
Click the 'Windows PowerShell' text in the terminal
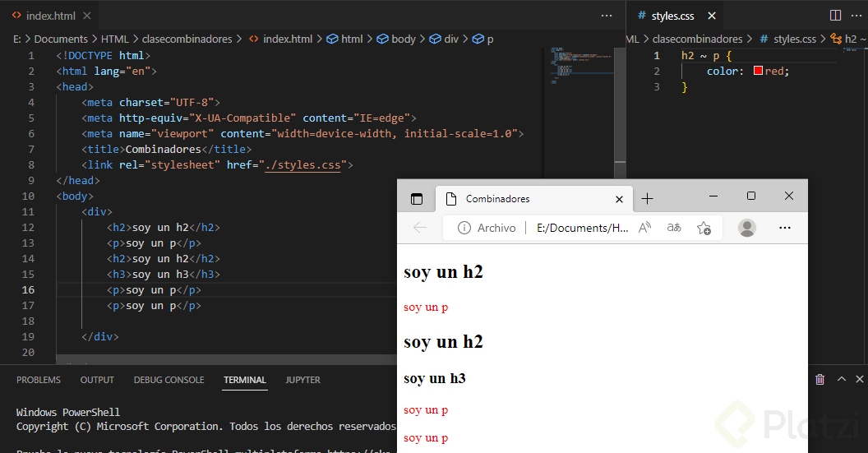[x=68, y=412]
